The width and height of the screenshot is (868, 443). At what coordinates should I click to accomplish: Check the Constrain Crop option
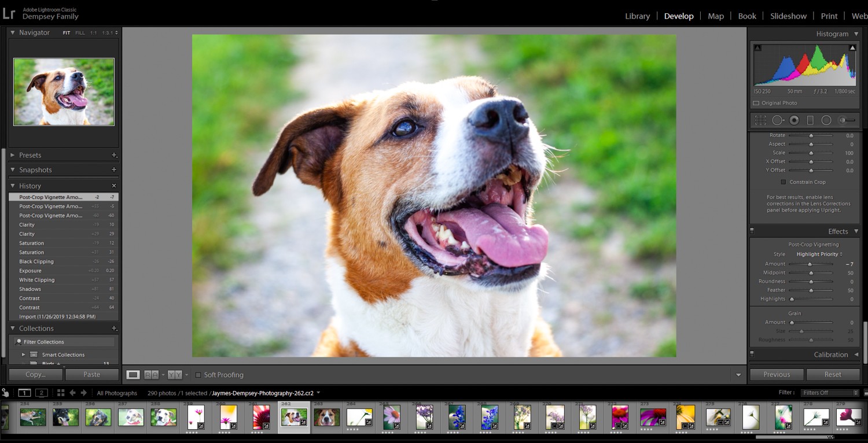pos(782,182)
